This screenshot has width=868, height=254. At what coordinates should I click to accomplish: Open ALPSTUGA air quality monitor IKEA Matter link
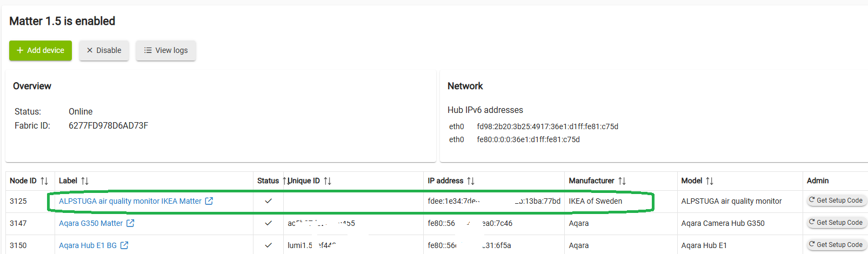click(x=130, y=201)
